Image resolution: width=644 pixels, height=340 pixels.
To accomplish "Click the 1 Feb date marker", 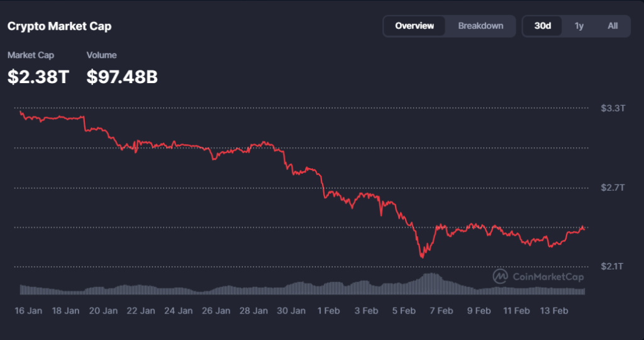I will click(x=329, y=310).
